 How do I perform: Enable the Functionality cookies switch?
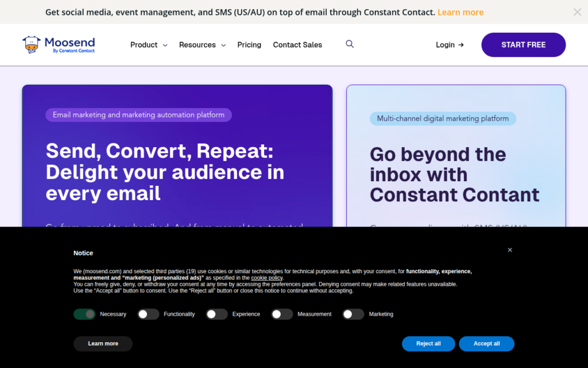point(148,315)
